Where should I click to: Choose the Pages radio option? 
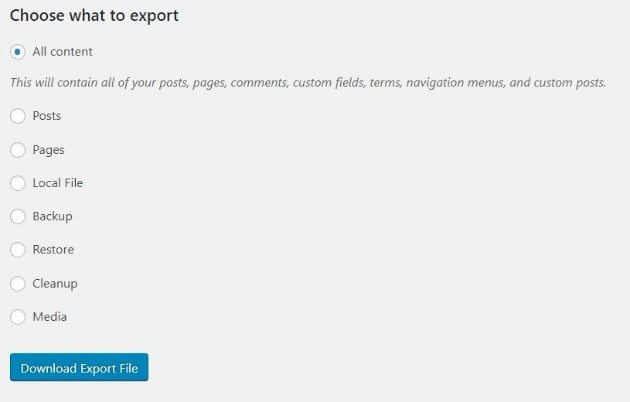tap(18, 150)
